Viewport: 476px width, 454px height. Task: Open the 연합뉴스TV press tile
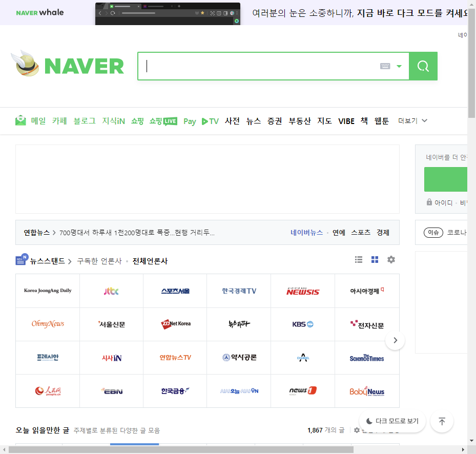175,358
